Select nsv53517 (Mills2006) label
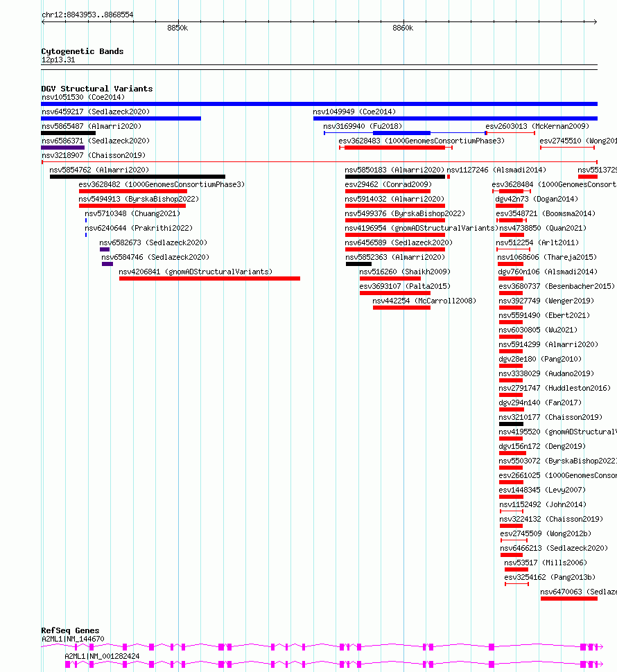 coord(546,563)
